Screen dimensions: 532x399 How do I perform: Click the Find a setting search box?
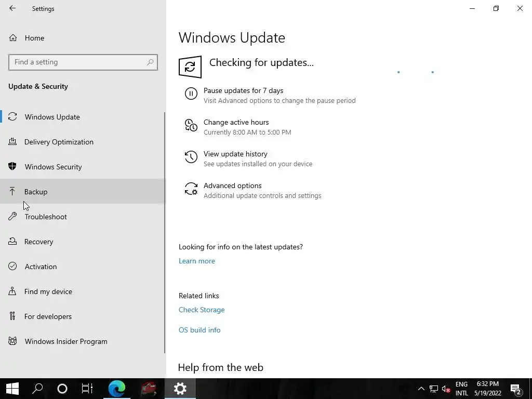[83, 62]
